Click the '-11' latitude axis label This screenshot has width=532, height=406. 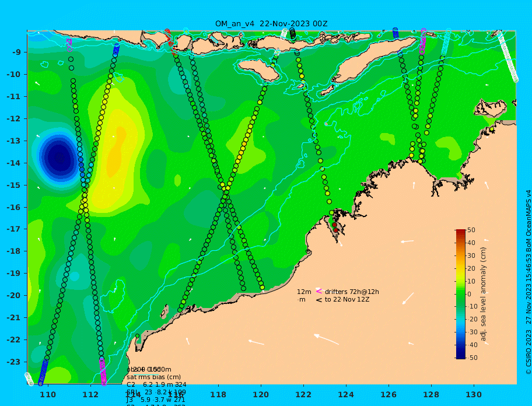[14, 96]
